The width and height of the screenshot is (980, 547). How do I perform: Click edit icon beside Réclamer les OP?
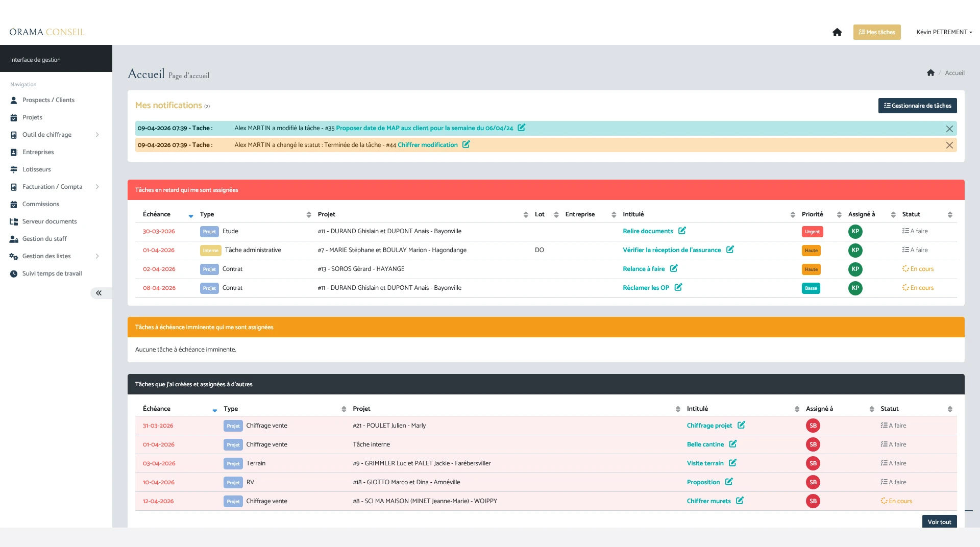pos(678,287)
